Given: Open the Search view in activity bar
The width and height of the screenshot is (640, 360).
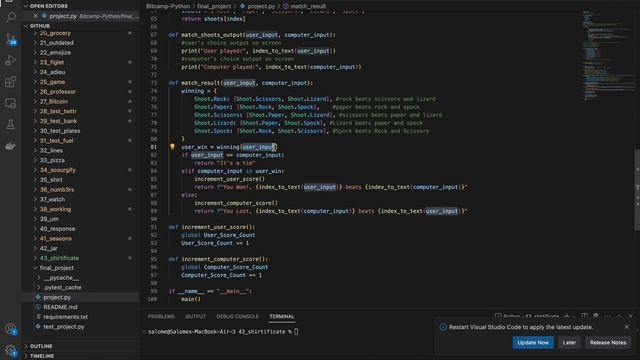Looking at the screenshot, I should pos(11,17).
